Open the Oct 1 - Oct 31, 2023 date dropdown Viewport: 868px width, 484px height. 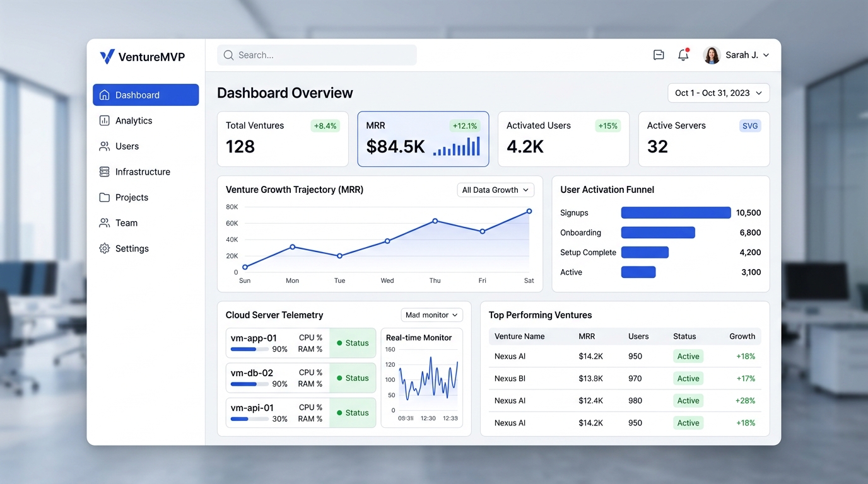click(x=718, y=93)
